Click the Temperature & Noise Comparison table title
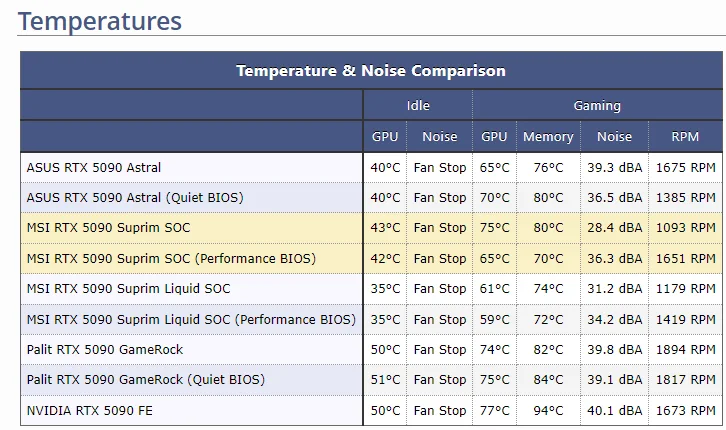The image size is (726, 430). coord(371,71)
